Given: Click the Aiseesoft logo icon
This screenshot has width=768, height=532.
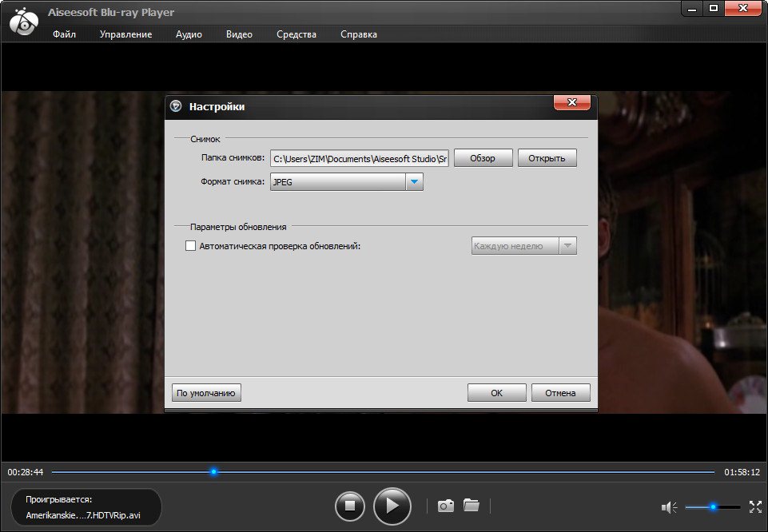Looking at the screenshot, I should pos(23,22).
